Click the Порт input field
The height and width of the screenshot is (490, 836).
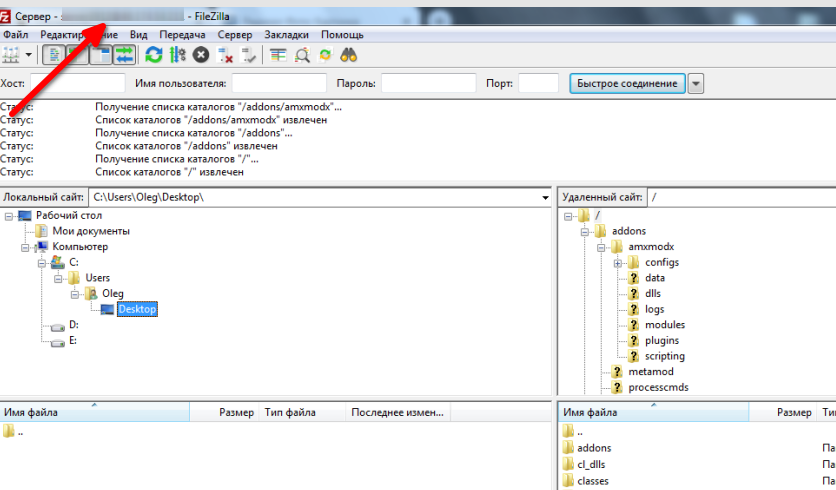coord(538,83)
